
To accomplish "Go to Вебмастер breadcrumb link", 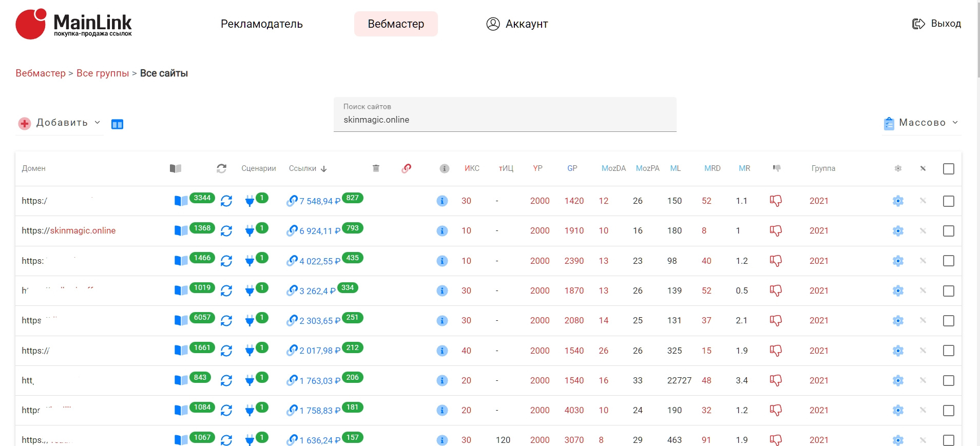I will (x=41, y=73).
